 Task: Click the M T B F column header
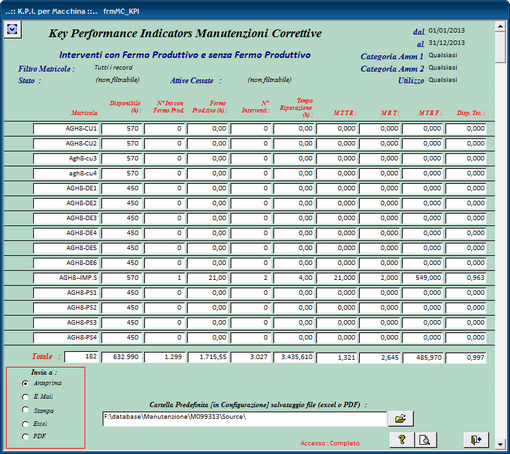click(x=430, y=113)
